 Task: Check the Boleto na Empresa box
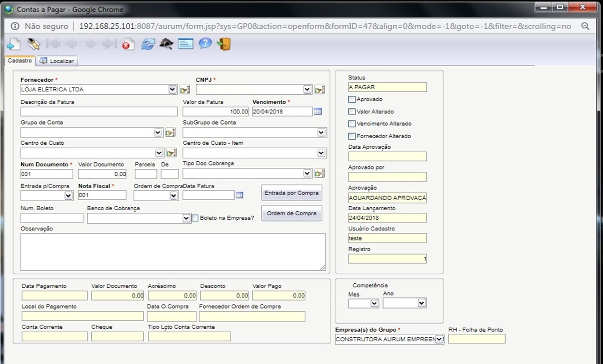point(195,218)
